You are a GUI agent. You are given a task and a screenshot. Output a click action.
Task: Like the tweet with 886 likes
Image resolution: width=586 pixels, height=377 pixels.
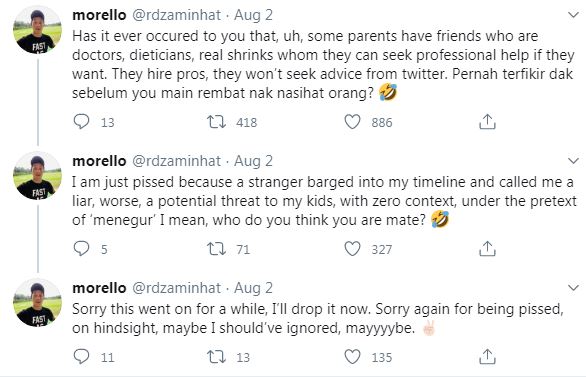(x=352, y=122)
